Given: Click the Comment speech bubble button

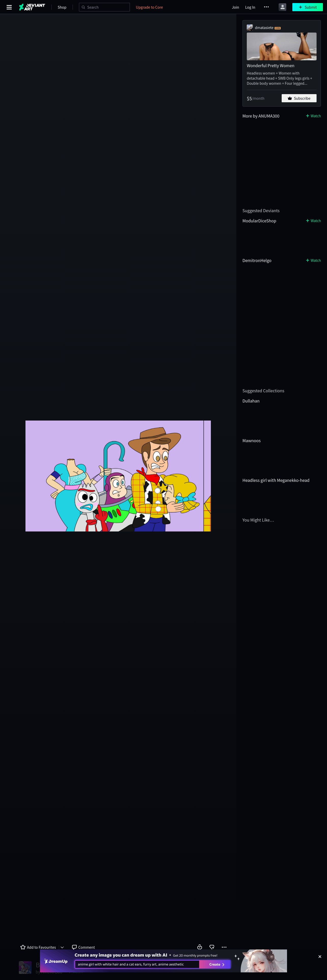Looking at the screenshot, I should pos(83,947).
